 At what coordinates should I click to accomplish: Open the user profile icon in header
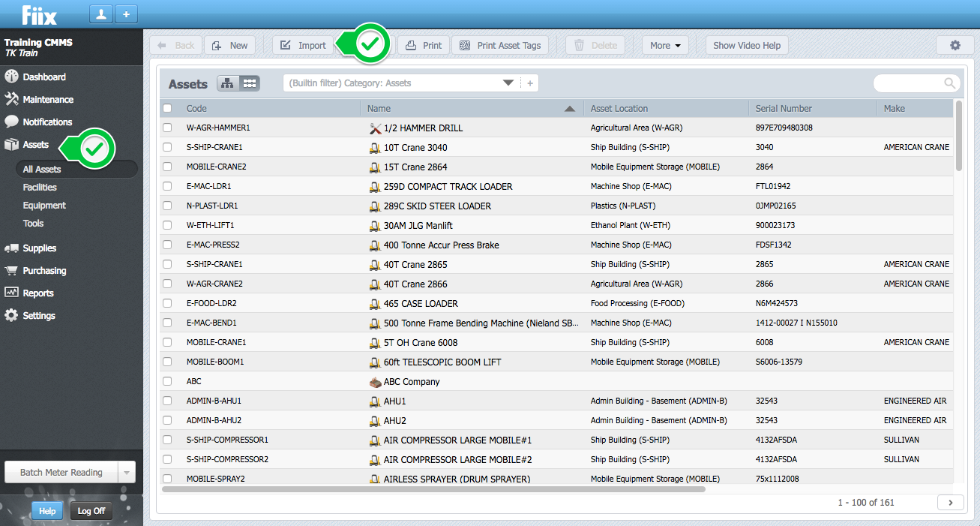coord(100,14)
